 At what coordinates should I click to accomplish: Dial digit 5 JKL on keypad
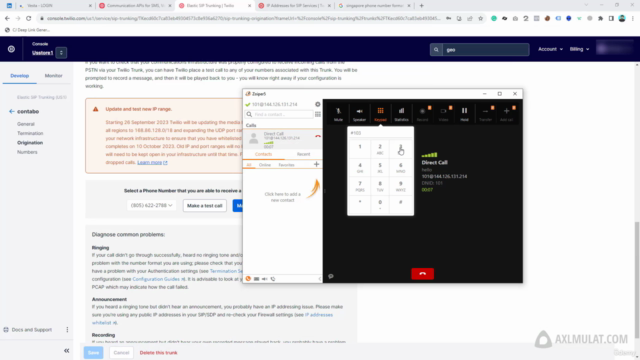coord(380,167)
